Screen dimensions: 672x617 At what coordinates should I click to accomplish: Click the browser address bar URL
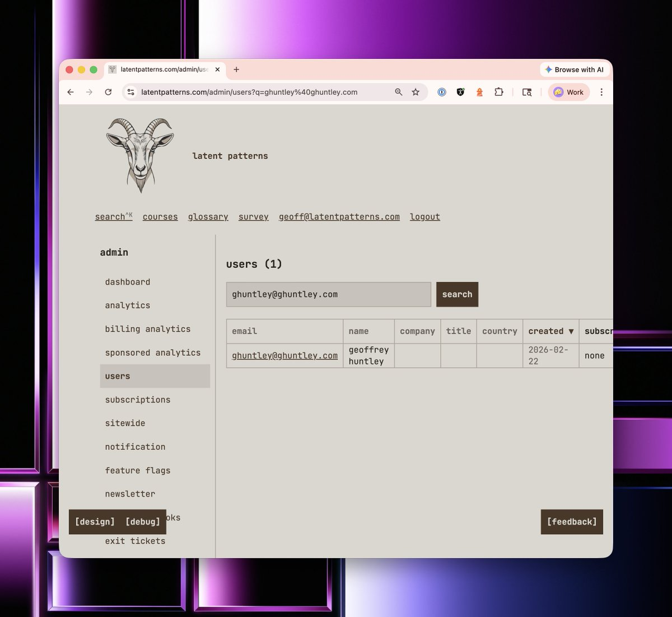click(x=249, y=92)
